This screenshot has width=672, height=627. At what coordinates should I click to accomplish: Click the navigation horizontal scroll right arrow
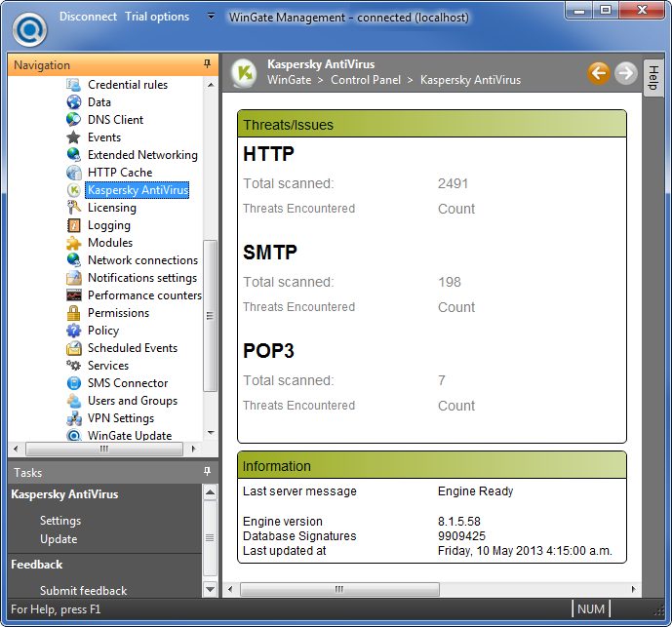click(x=193, y=449)
